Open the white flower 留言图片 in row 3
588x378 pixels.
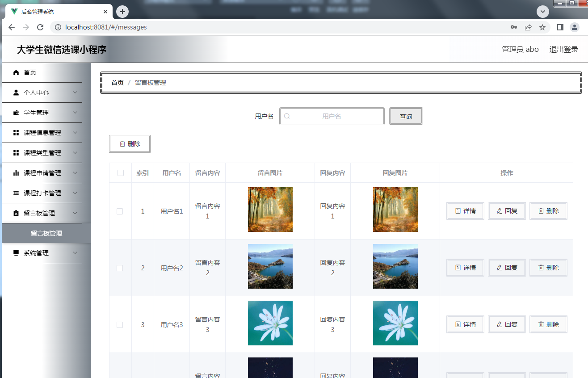(x=270, y=323)
